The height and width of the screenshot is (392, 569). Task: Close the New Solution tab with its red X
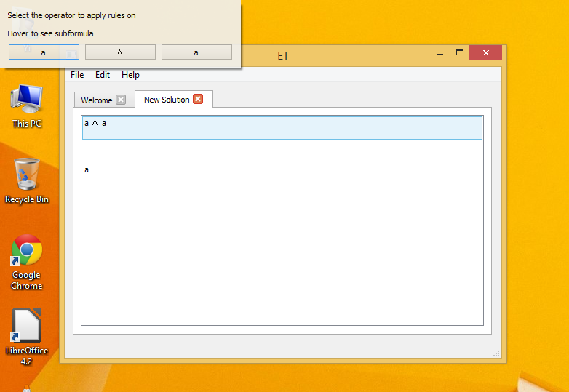(x=198, y=99)
